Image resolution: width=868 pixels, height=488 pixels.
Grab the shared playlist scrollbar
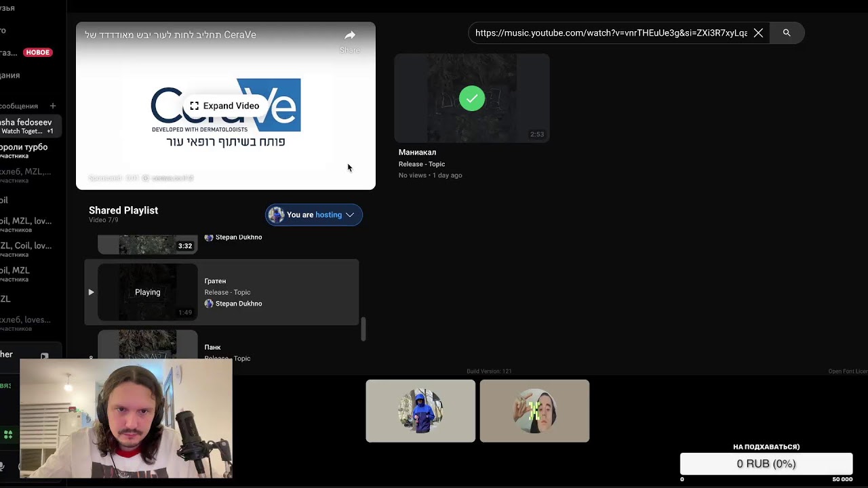tap(363, 329)
